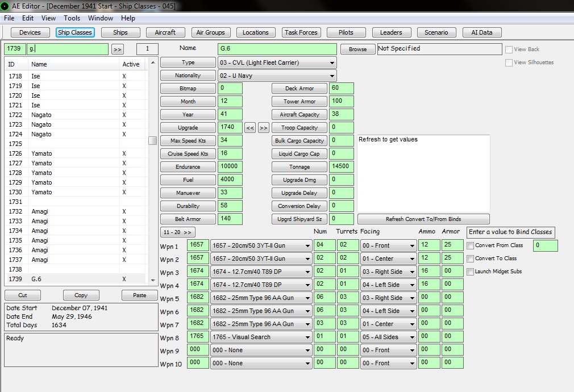This screenshot has height=392, width=574.
Task: Select class 1722 Nagato in list
Action: (x=76, y=115)
